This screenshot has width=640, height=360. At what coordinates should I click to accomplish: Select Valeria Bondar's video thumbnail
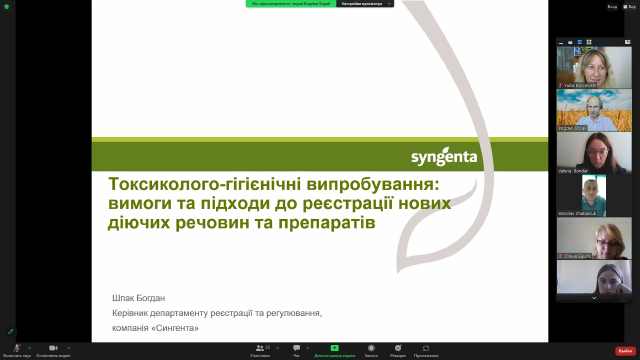point(594,153)
